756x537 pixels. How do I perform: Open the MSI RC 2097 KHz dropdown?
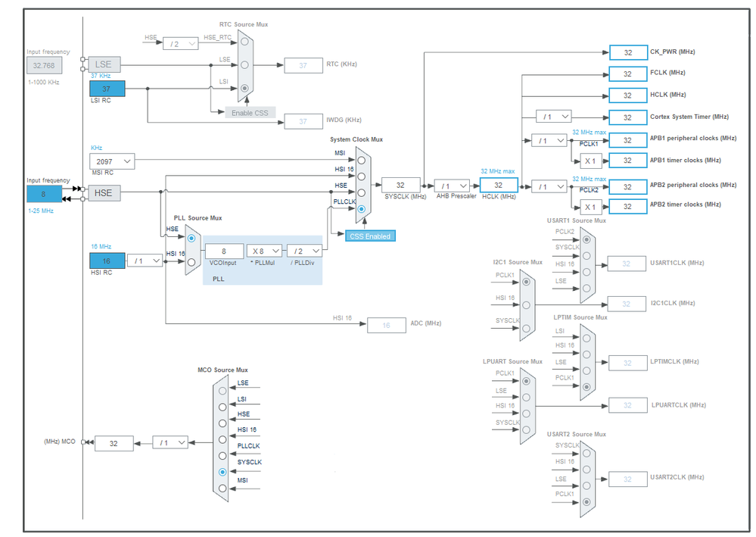(112, 161)
